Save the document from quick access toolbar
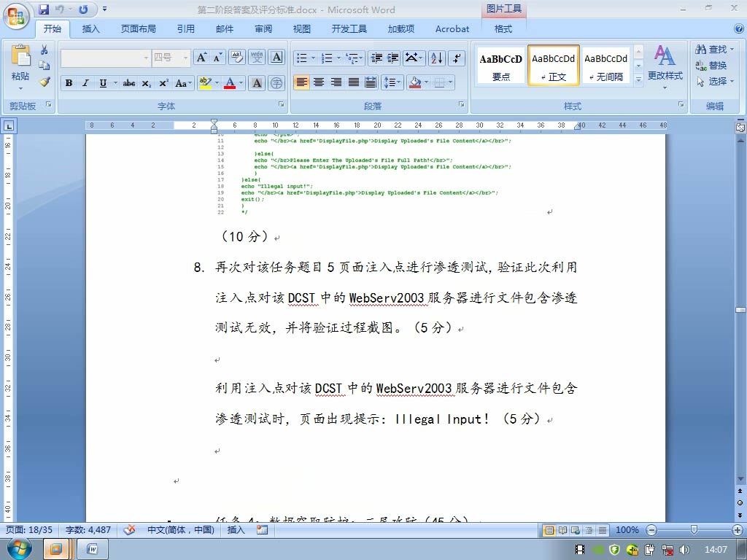747x560 pixels. click(x=43, y=9)
